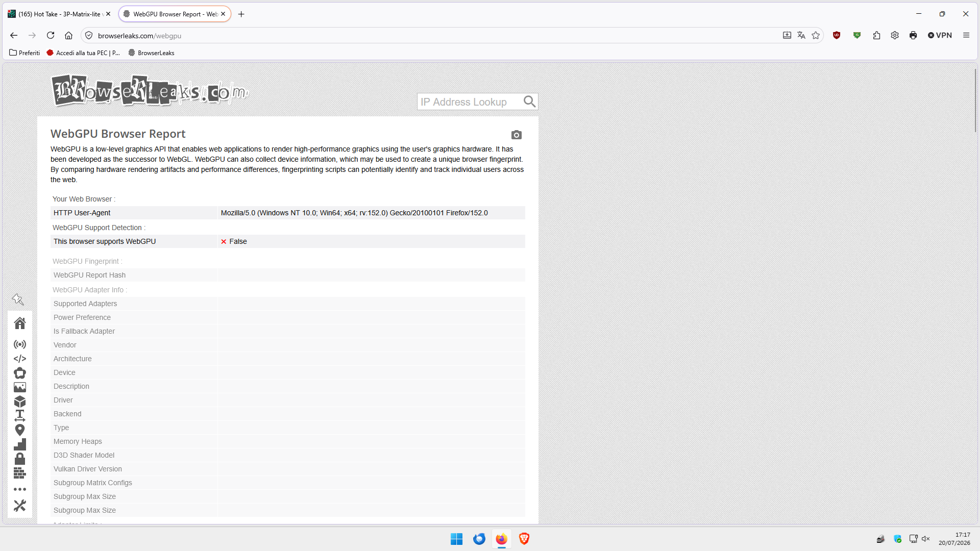
Task: Open the sidebar canvas picture icon
Action: [20, 387]
